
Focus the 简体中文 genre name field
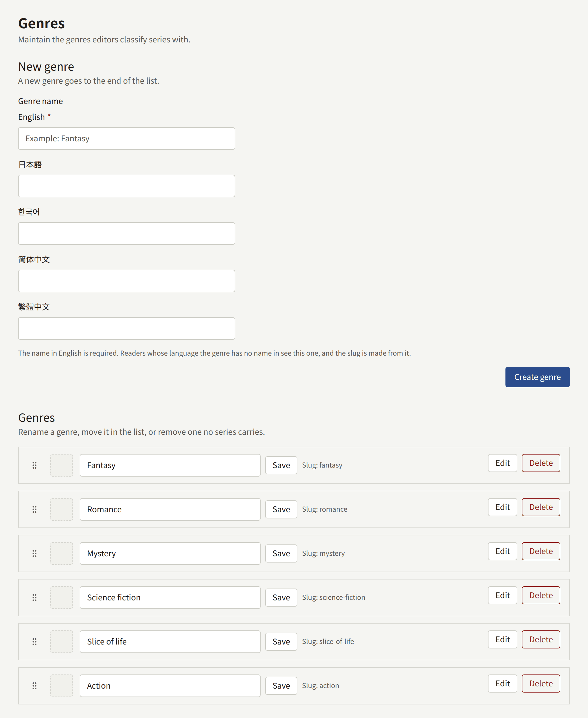pyautogui.click(x=126, y=281)
